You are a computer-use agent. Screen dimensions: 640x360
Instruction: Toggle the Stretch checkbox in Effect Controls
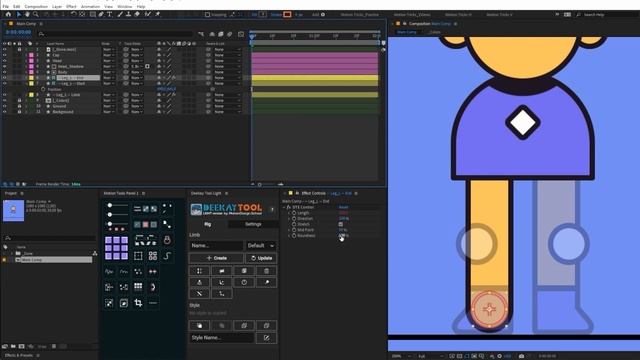click(341, 224)
